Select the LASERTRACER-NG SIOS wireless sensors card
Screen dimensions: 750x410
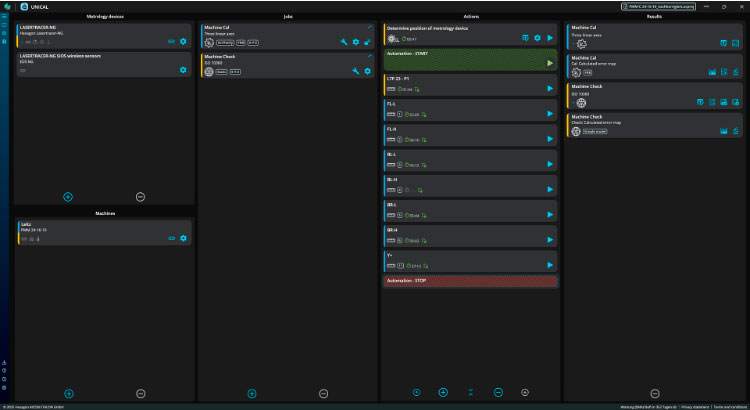point(104,64)
